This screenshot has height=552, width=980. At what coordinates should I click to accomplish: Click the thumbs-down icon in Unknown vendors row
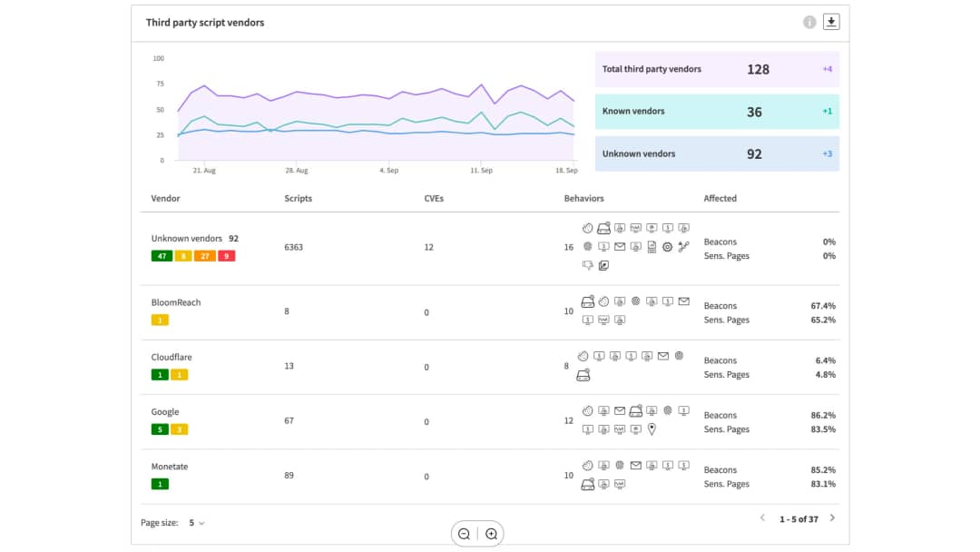(587, 265)
